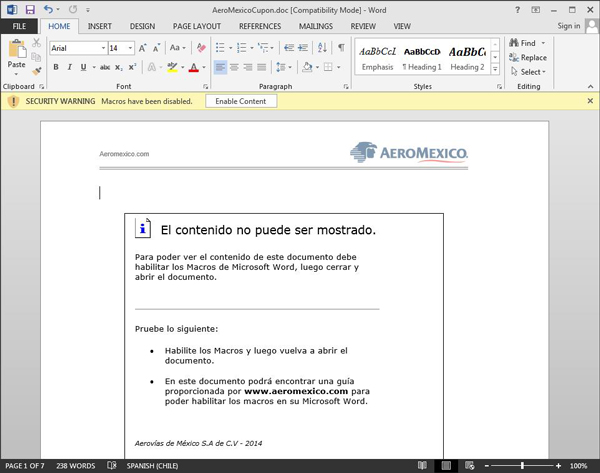Open the Select dropdown in Editing
This screenshot has height=473, width=600.
[528, 72]
